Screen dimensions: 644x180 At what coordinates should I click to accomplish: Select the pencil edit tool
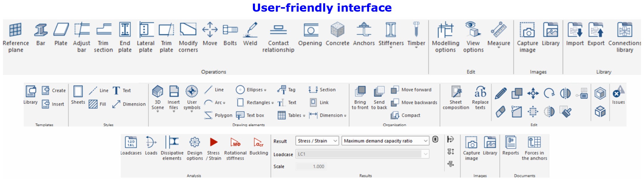click(501, 93)
